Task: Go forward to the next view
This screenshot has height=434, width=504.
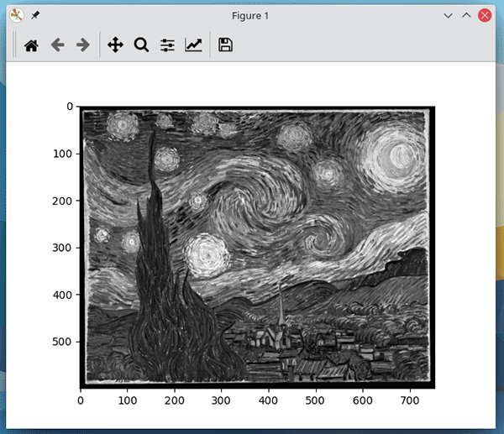Action: [82, 45]
